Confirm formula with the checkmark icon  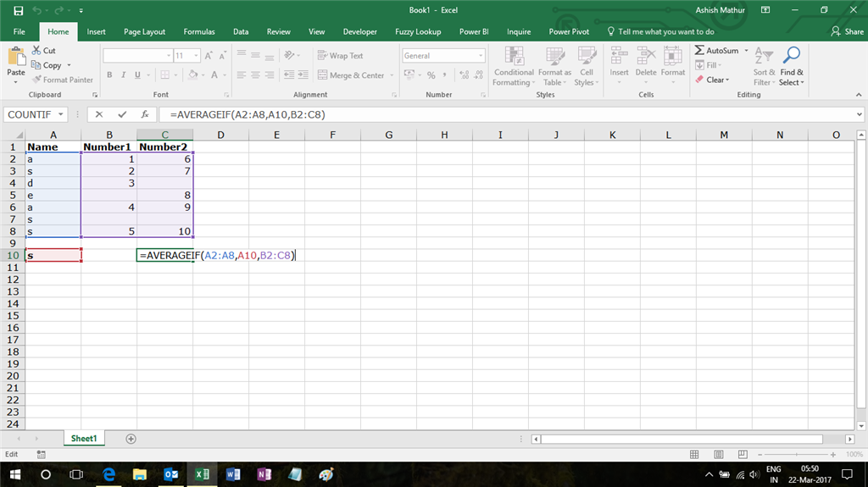(122, 114)
